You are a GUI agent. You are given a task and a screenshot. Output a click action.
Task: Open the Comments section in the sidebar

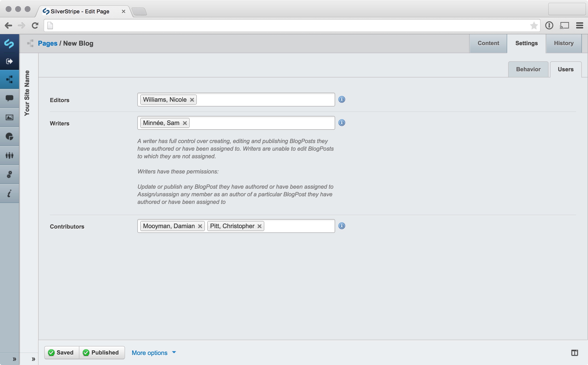[10, 98]
